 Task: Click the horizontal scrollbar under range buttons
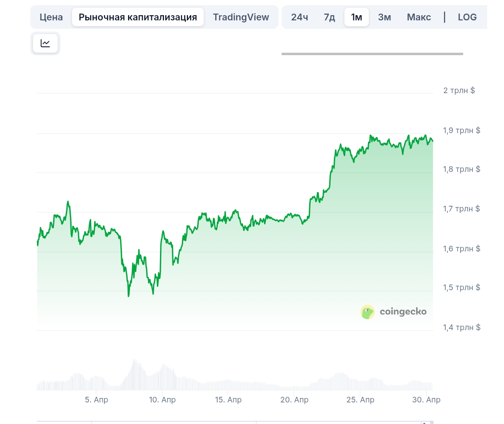point(372,54)
